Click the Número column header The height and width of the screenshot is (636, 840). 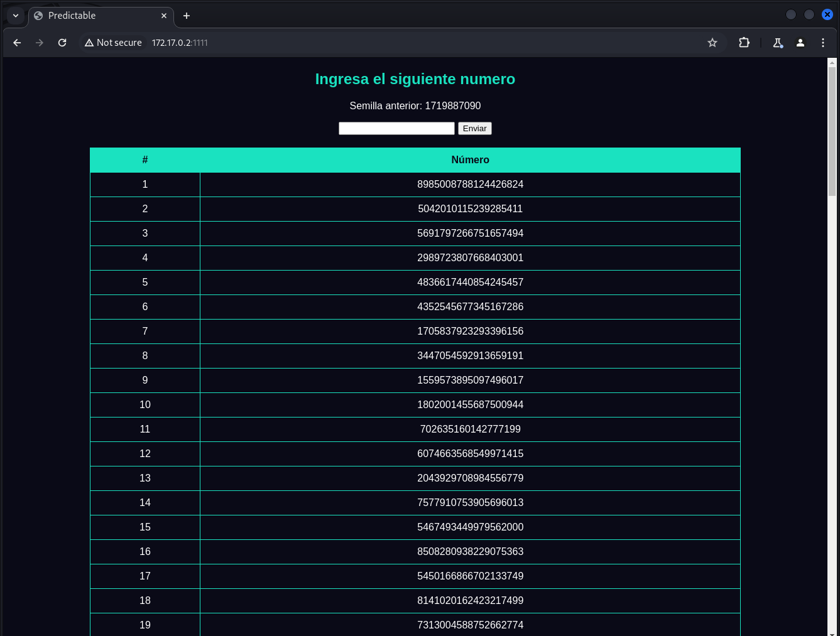[470, 160]
